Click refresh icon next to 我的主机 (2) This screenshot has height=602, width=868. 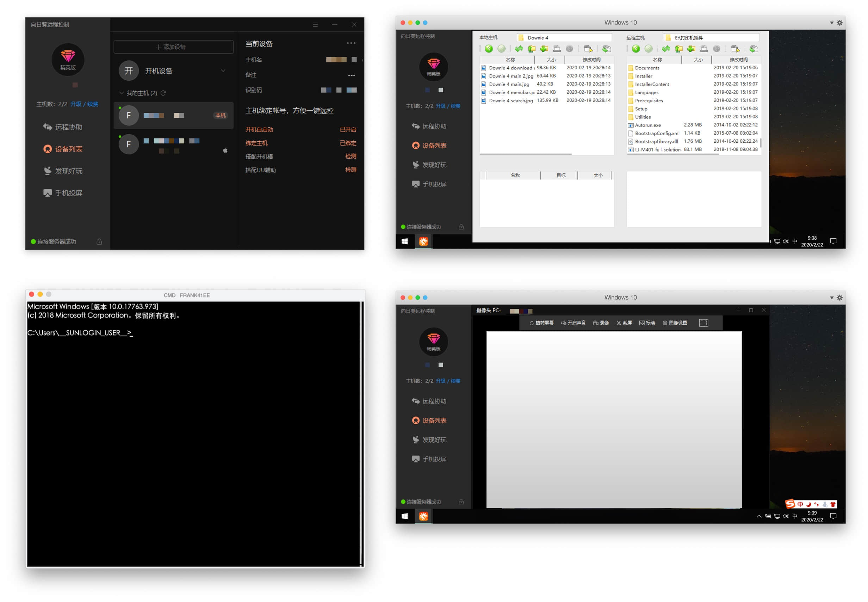[163, 93]
